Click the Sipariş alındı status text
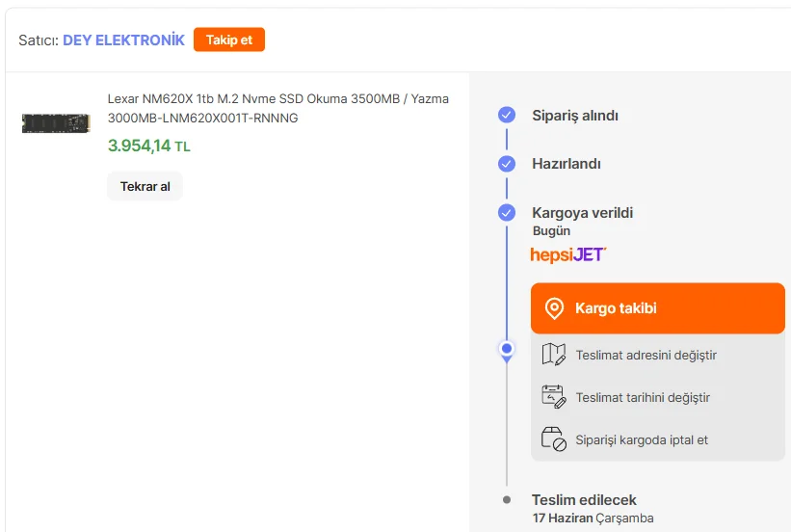 pyautogui.click(x=575, y=116)
